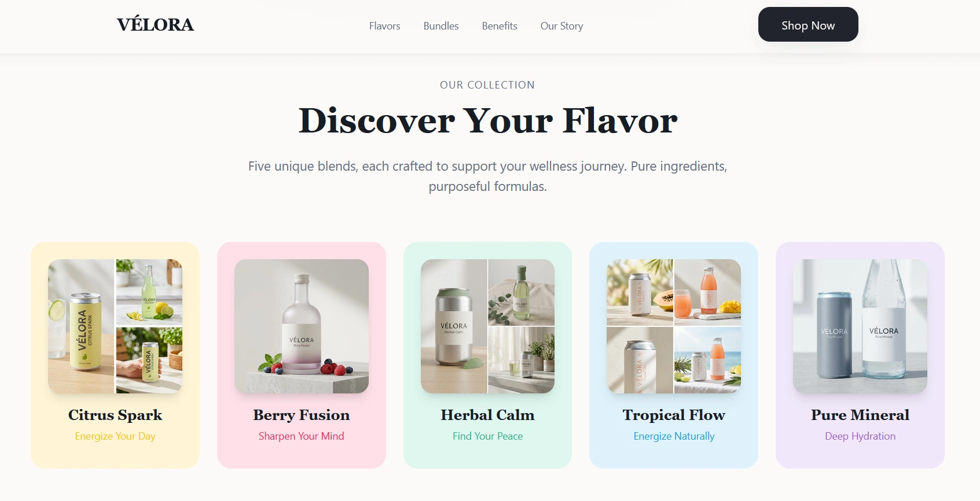Screen dimensions: 980x501
Task: Open the Pure Mineral product photo
Action: click(x=860, y=326)
